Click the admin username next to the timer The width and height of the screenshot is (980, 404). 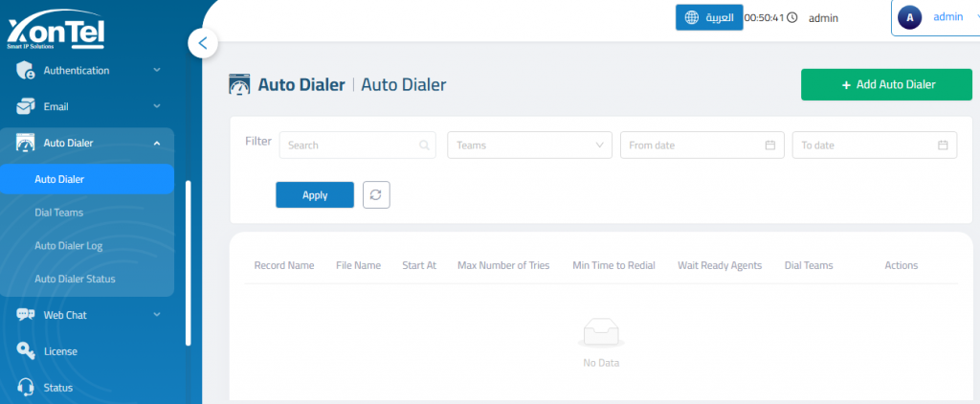point(823,18)
